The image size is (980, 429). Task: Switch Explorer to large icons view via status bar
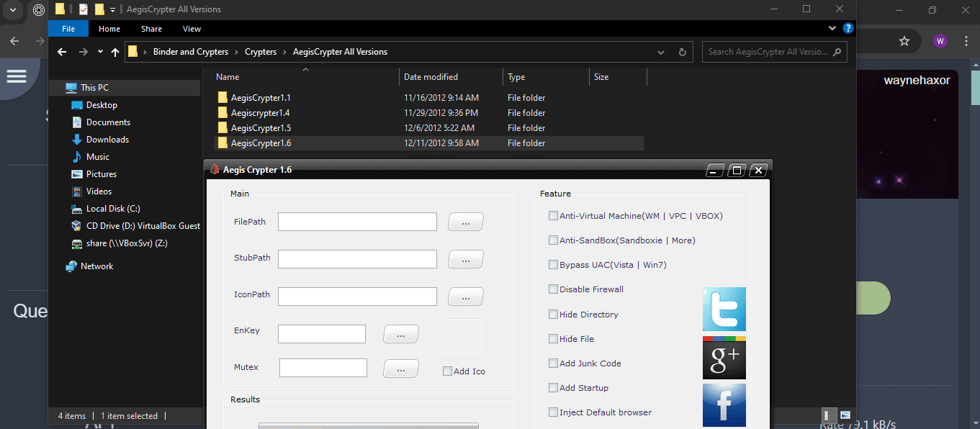[845, 415]
